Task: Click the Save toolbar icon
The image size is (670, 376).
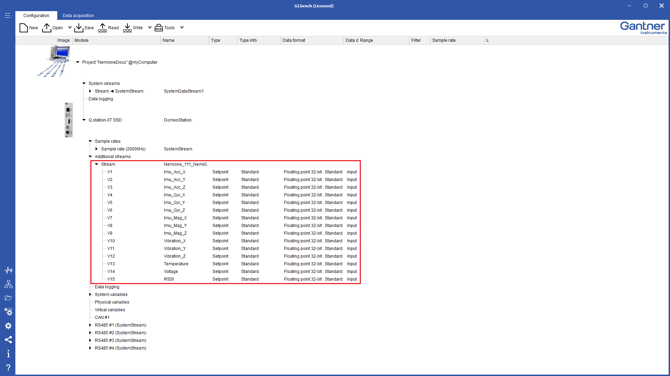Action: 79,28
